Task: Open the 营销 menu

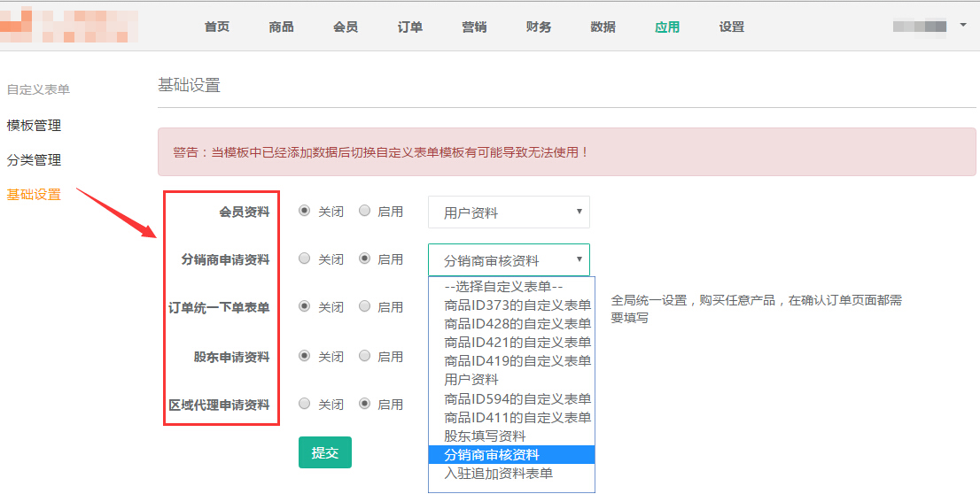Action: (474, 27)
